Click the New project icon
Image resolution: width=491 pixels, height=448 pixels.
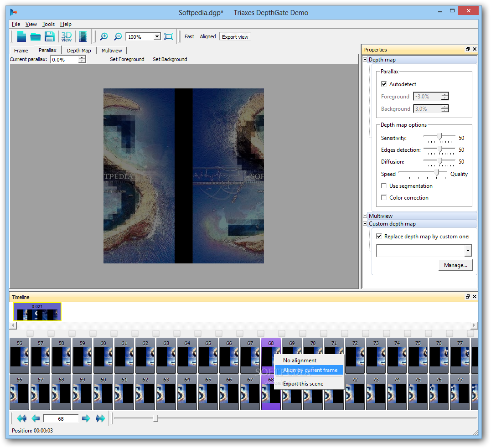(x=21, y=36)
